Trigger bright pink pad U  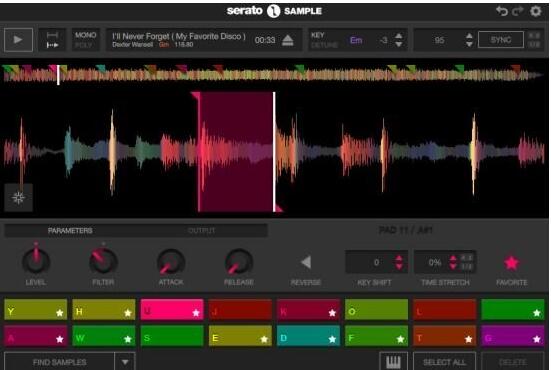tap(172, 310)
